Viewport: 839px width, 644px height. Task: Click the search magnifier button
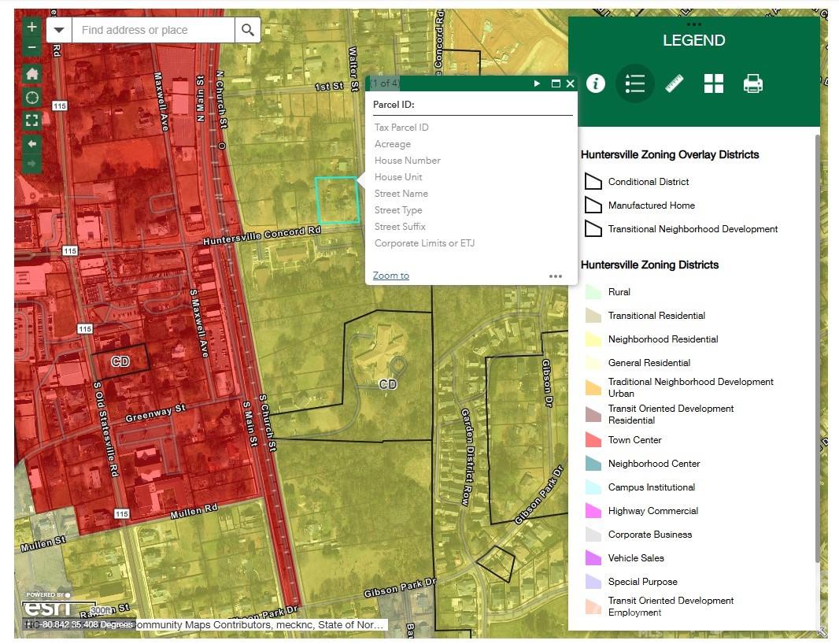click(248, 30)
